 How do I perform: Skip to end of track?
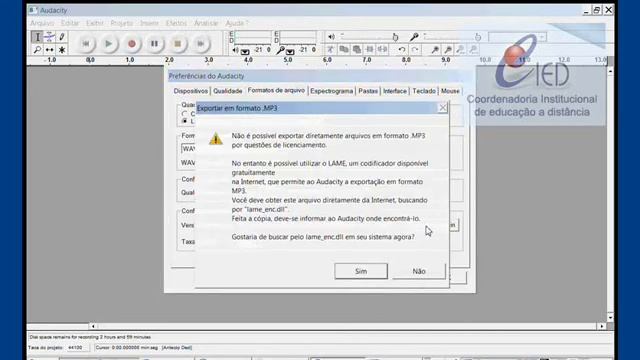(200, 43)
